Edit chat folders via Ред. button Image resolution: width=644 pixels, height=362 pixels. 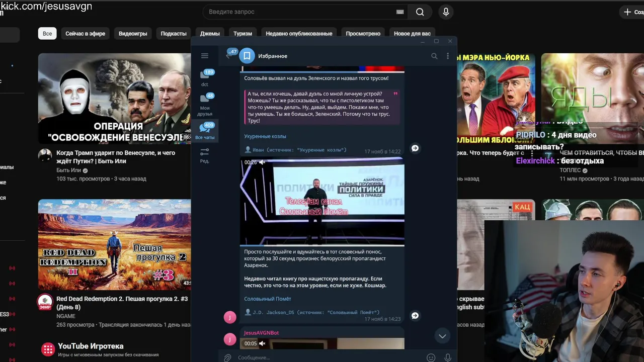pos(204,155)
